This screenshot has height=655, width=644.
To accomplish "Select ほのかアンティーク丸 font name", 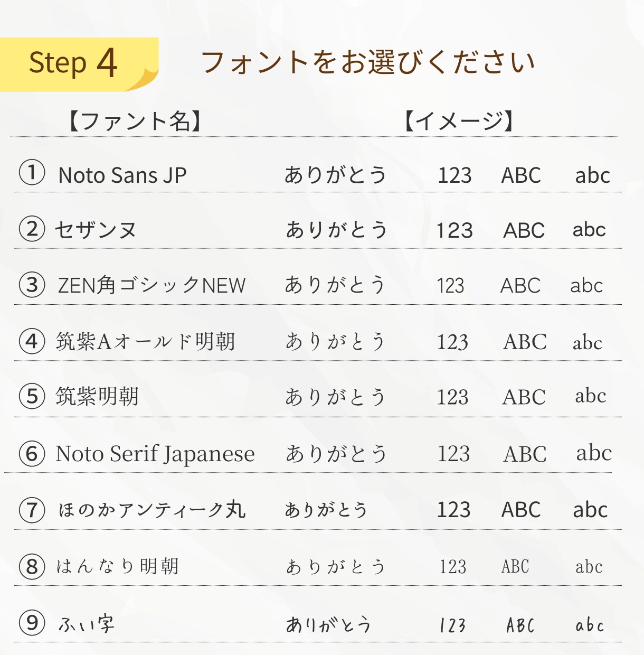I will (x=151, y=510).
